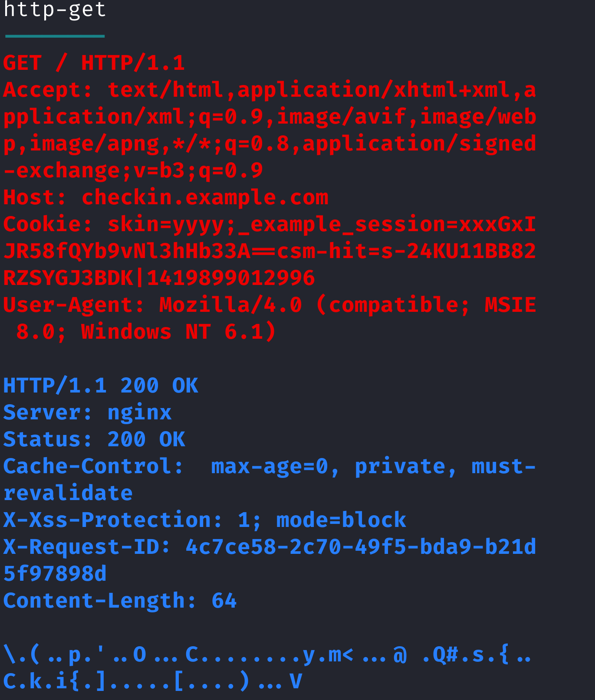The width and height of the screenshot is (595, 700).
Task: Click the GET / HTTP/1.1 request line
Action: coord(94,63)
